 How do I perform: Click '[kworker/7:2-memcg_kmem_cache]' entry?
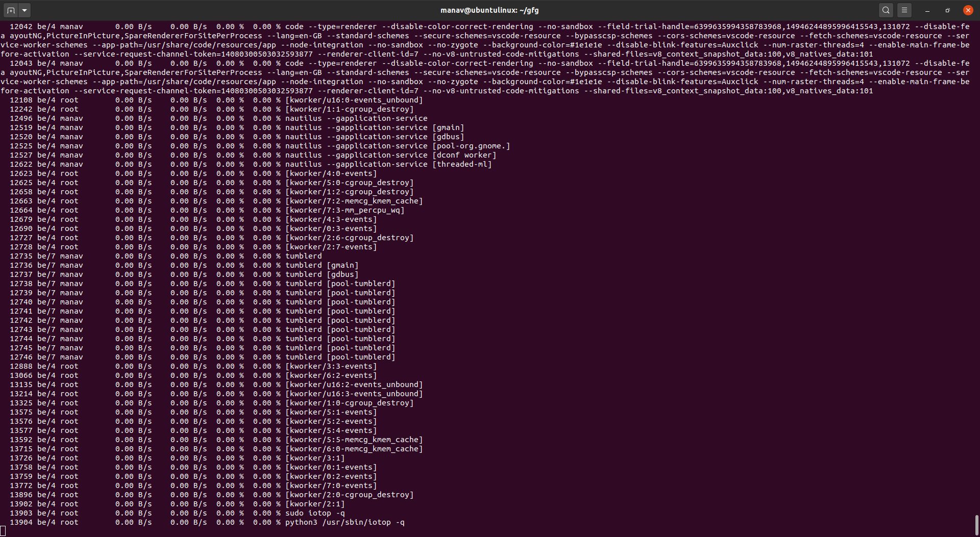(x=354, y=201)
